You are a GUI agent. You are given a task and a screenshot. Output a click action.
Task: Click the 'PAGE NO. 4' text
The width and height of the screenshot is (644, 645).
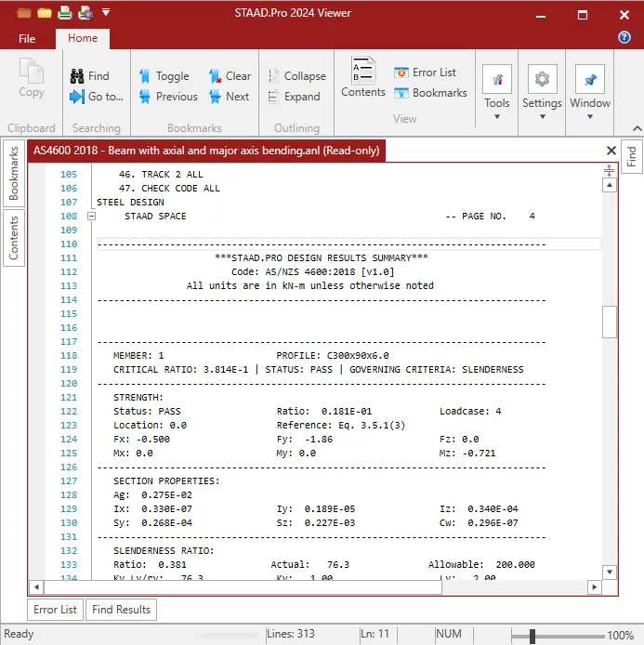click(x=498, y=216)
